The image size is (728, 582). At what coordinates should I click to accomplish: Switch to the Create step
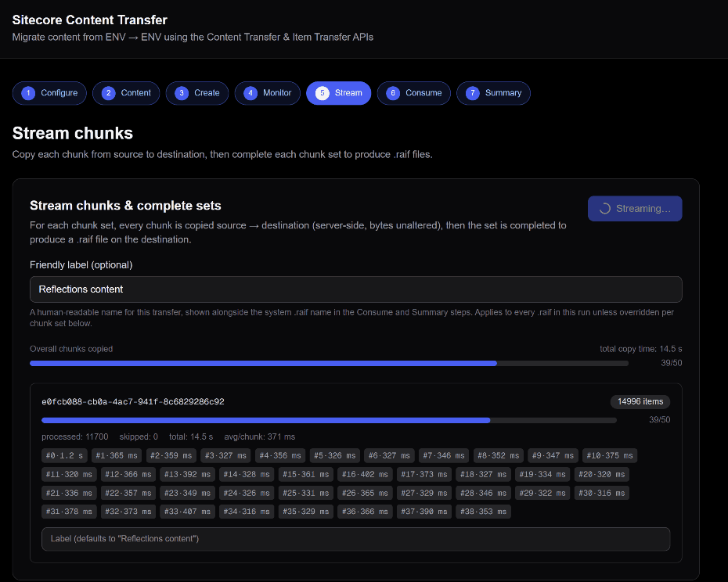click(196, 93)
